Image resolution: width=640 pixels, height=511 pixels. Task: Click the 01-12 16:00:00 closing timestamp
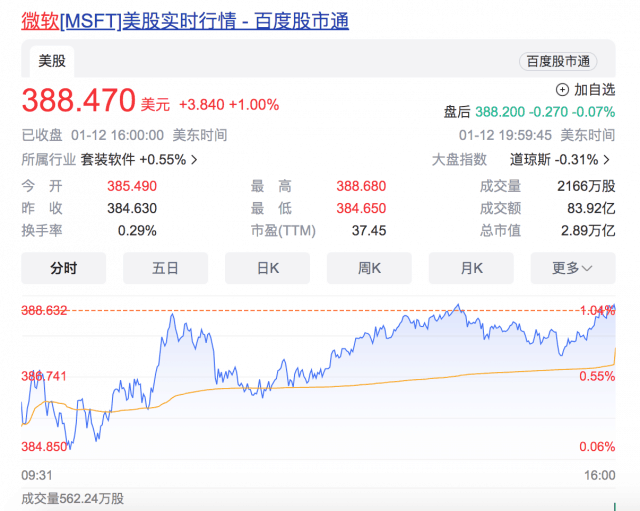(x=118, y=135)
